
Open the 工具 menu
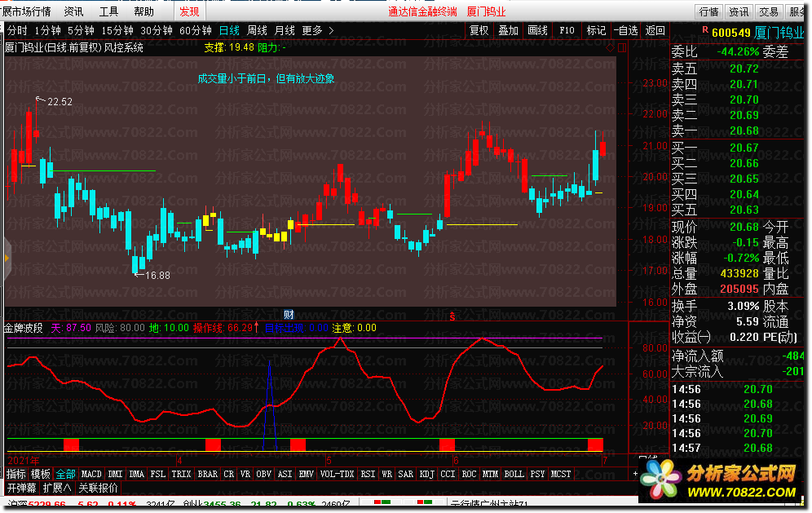[108, 11]
